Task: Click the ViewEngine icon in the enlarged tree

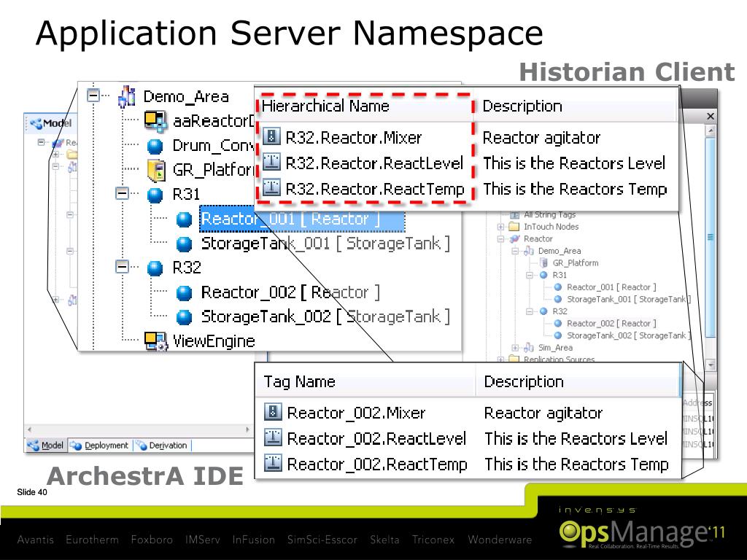Action: [156, 341]
